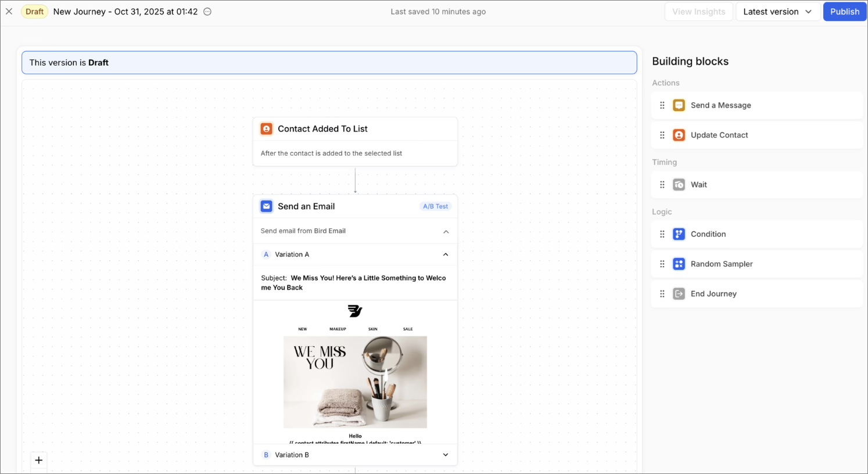The width and height of the screenshot is (868, 474).
Task: Click the Publish button
Action: click(x=845, y=11)
